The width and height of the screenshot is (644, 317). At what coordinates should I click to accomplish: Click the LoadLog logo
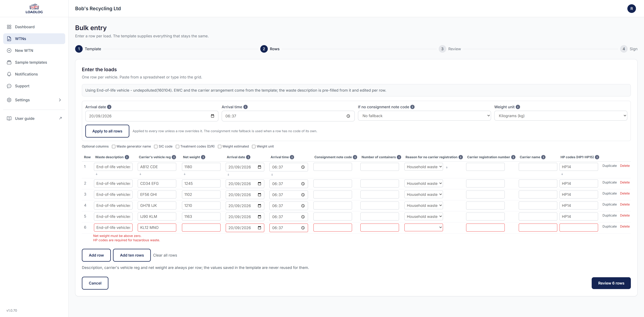(x=34, y=8)
